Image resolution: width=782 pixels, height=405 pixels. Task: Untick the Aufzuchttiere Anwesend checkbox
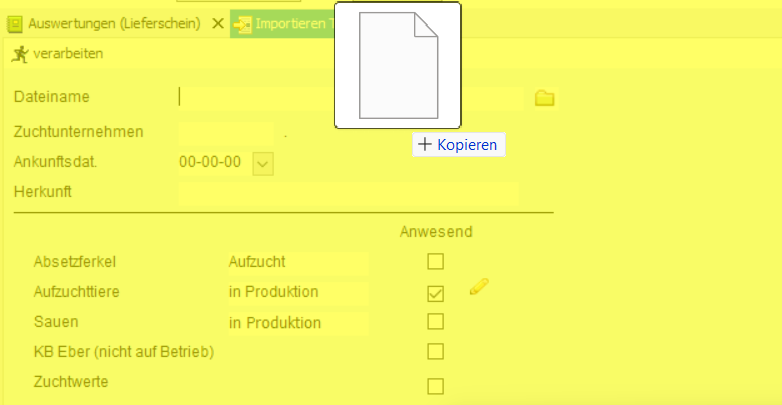pos(435,293)
